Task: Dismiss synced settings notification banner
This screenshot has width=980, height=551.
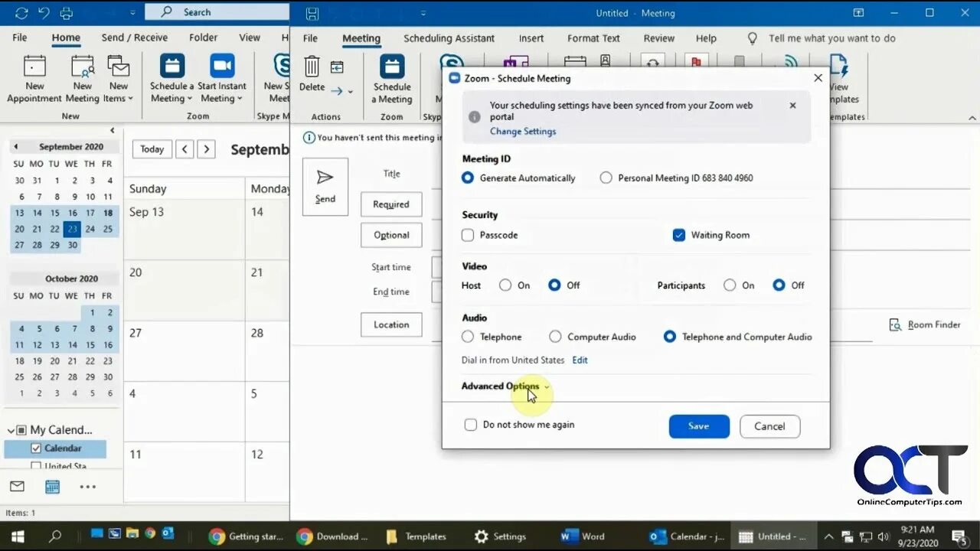Action: click(x=792, y=106)
